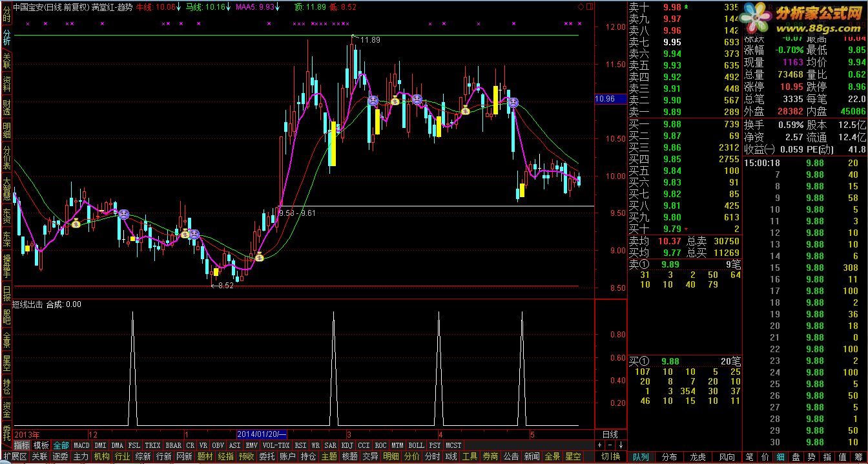This screenshot has height=464, width=868.
Task: Switch to the 模板 tab
Action: 41,445
